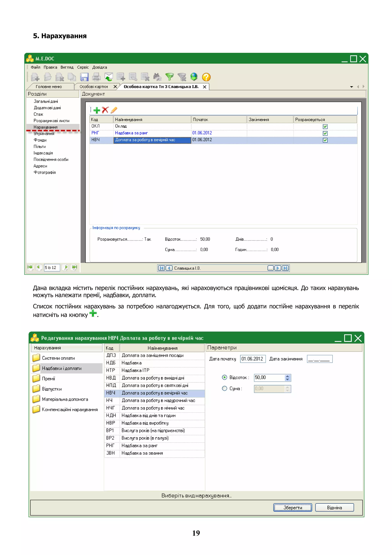Open help via yellow question mark icon
Screen dimensions: 392x555
coord(206,77)
